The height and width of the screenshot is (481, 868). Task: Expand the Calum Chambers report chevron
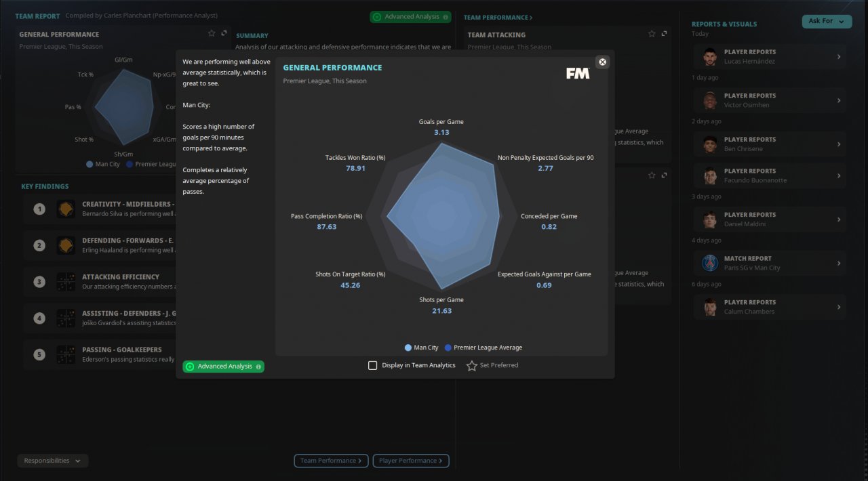839,307
